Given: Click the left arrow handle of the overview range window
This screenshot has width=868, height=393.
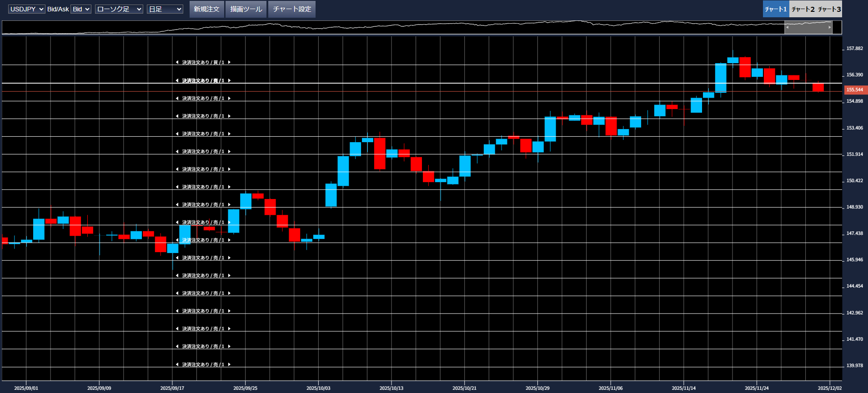Looking at the screenshot, I should pos(788,27).
